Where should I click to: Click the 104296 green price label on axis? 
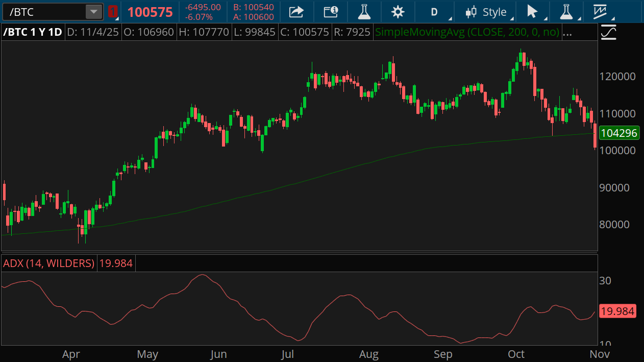coord(618,133)
